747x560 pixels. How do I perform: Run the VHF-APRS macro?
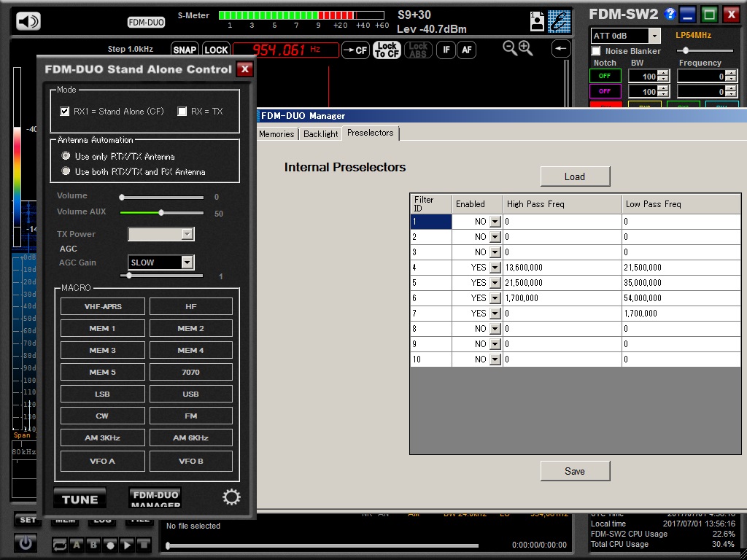103,306
